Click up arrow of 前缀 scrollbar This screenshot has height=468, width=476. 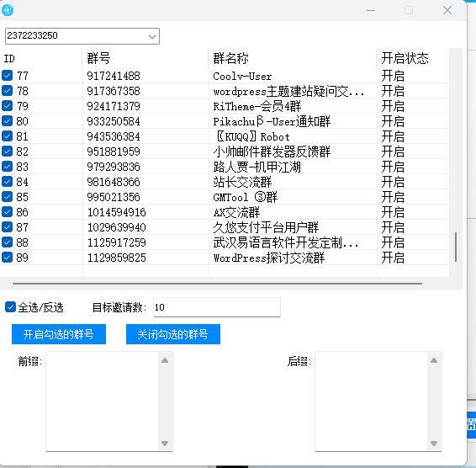point(165,360)
